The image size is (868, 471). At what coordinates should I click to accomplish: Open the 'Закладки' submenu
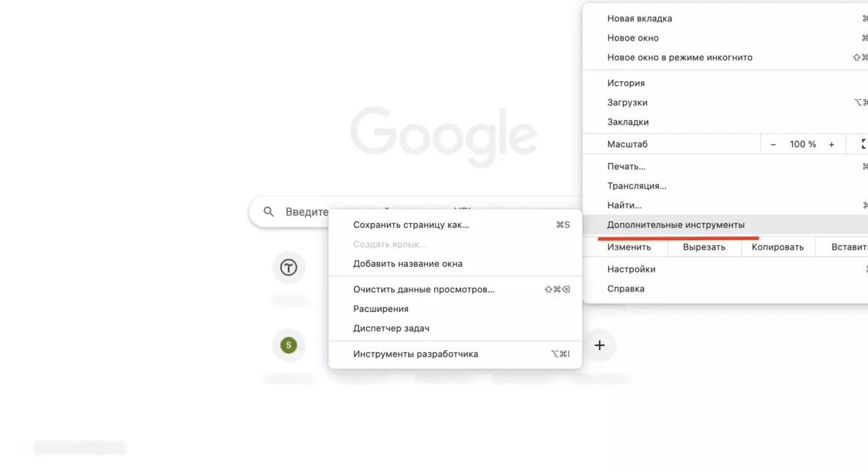(725, 122)
